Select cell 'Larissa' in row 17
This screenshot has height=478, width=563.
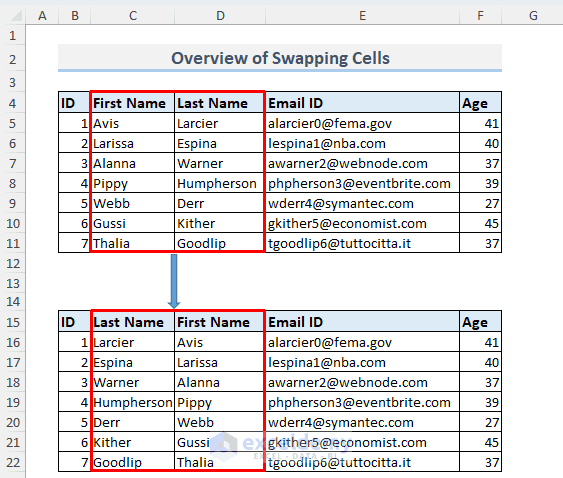coord(220,362)
